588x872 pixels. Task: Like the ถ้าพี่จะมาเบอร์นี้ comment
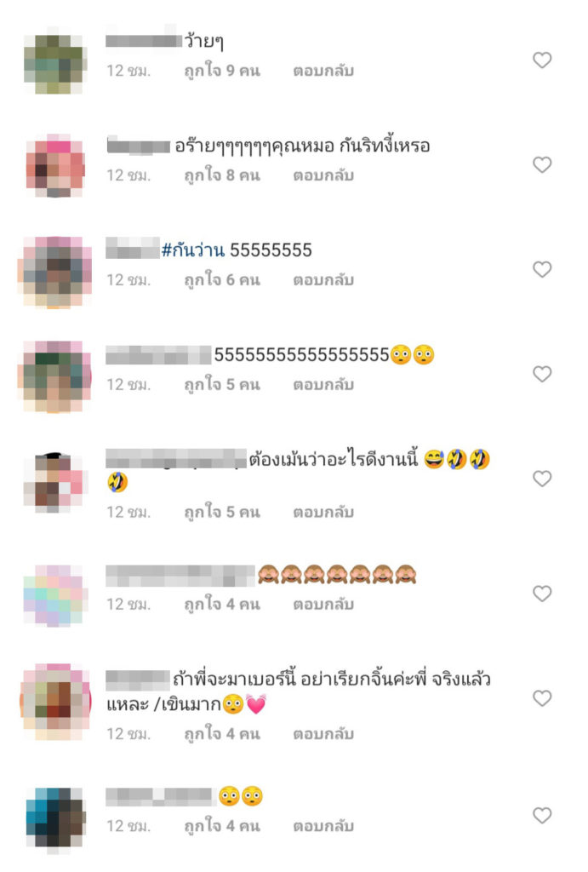click(542, 697)
